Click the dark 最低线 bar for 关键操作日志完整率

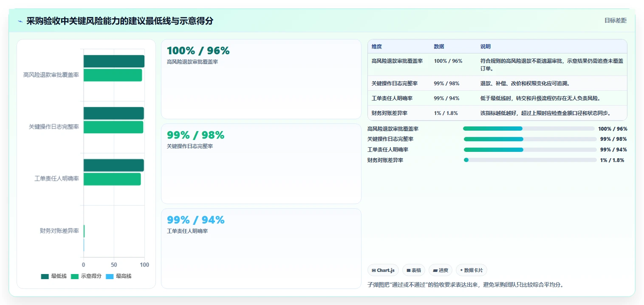coord(113,113)
